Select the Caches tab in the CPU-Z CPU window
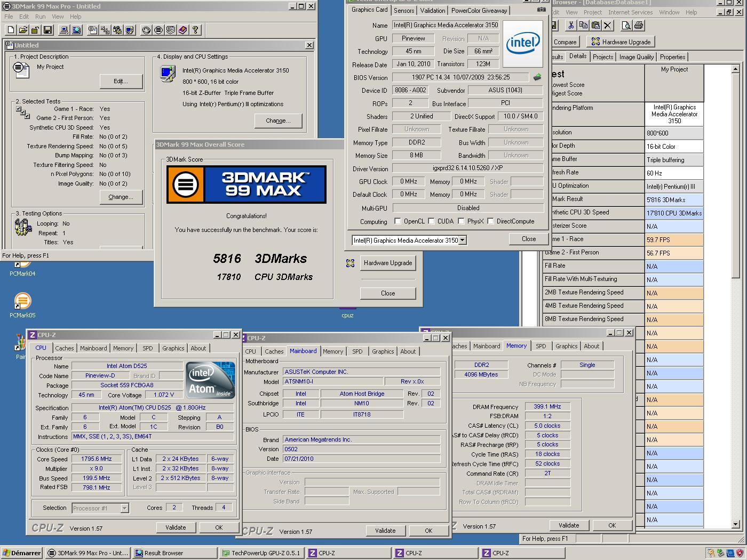This screenshot has width=747, height=560. coord(65,348)
